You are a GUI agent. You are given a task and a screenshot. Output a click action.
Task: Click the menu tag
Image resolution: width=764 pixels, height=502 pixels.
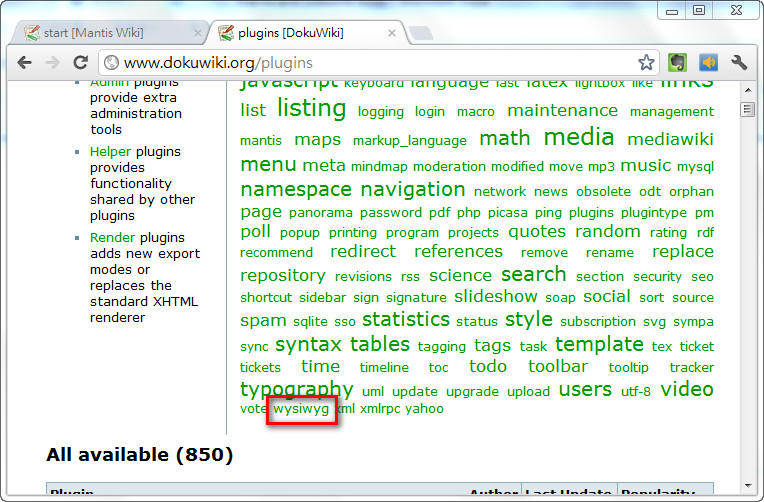pos(268,164)
